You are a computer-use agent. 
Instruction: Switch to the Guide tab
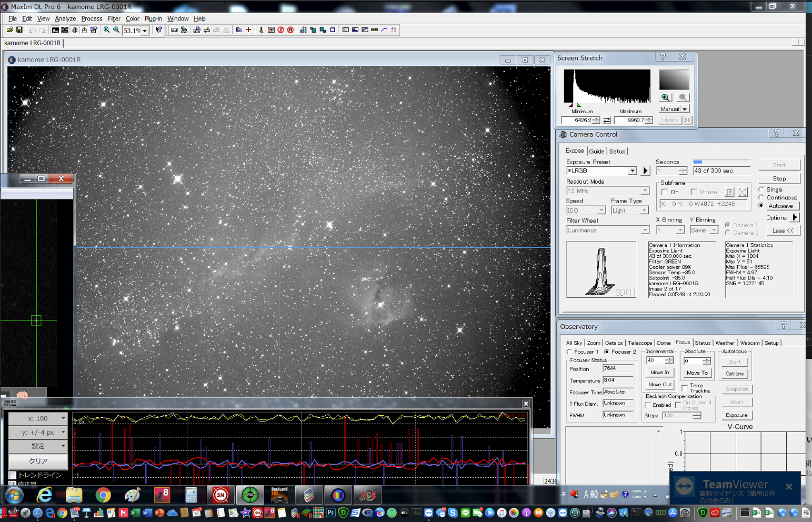click(x=596, y=152)
